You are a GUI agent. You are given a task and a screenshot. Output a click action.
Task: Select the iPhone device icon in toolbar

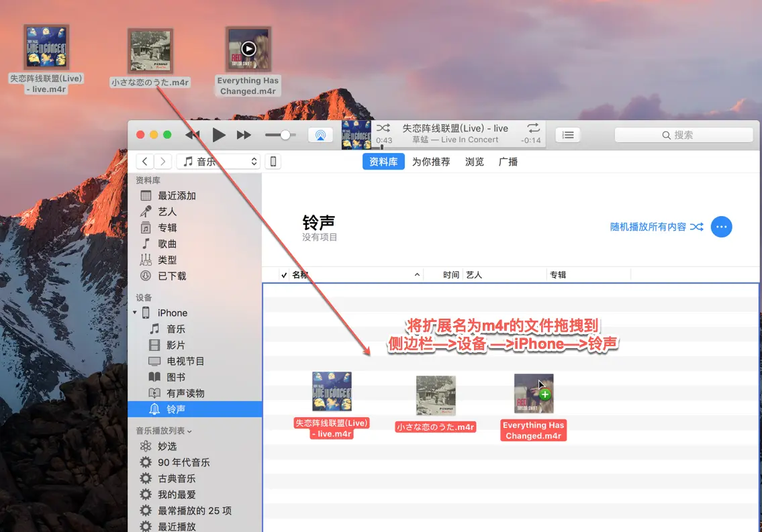click(273, 161)
